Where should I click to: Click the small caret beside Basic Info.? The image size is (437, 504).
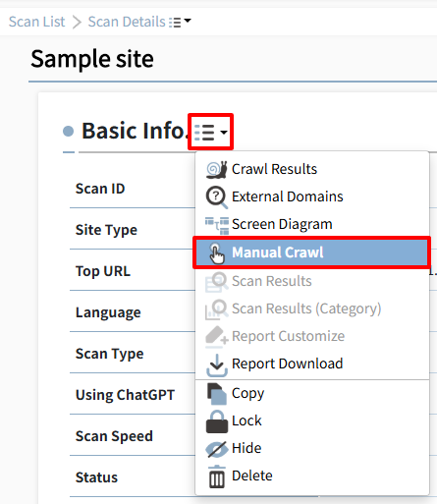[224, 133]
